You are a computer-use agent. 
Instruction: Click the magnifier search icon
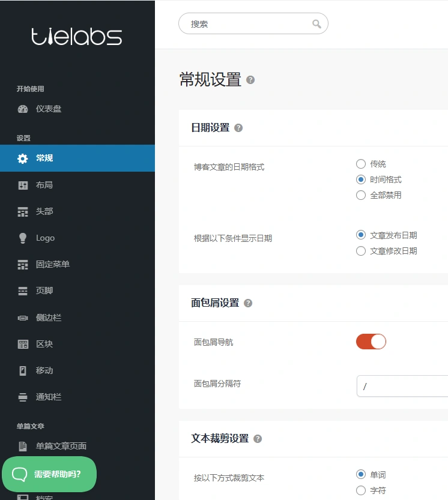coord(316,24)
